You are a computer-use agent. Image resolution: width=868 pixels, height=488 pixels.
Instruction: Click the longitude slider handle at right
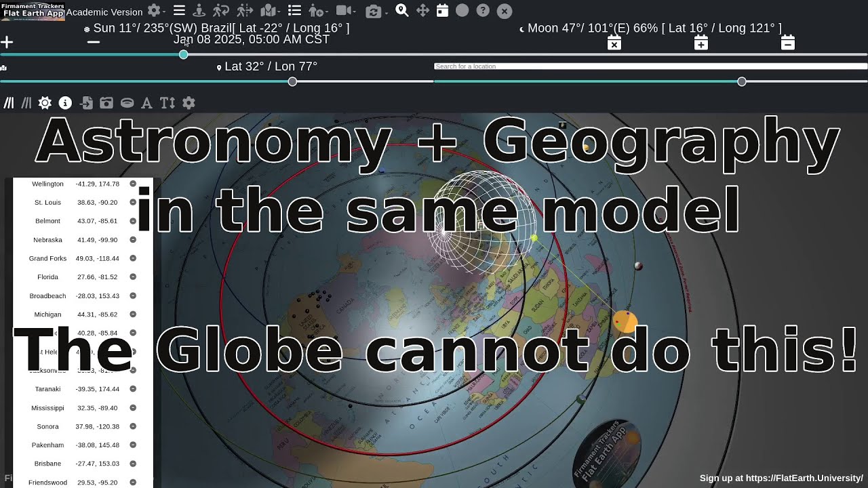742,81
